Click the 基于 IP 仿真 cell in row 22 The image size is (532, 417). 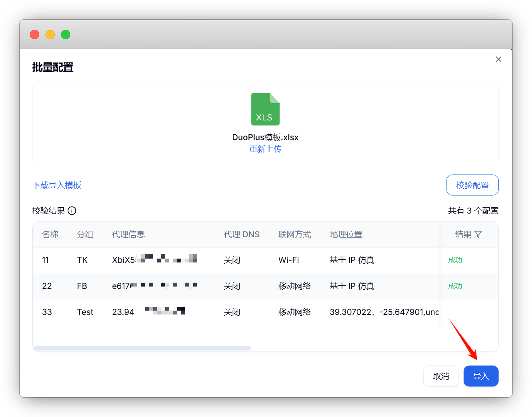tap(352, 286)
